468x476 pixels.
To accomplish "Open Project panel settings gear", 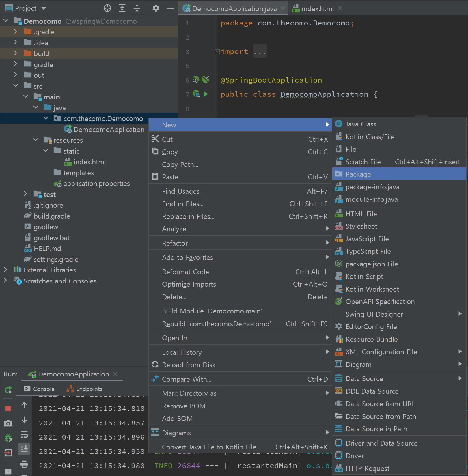I will [x=156, y=8].
